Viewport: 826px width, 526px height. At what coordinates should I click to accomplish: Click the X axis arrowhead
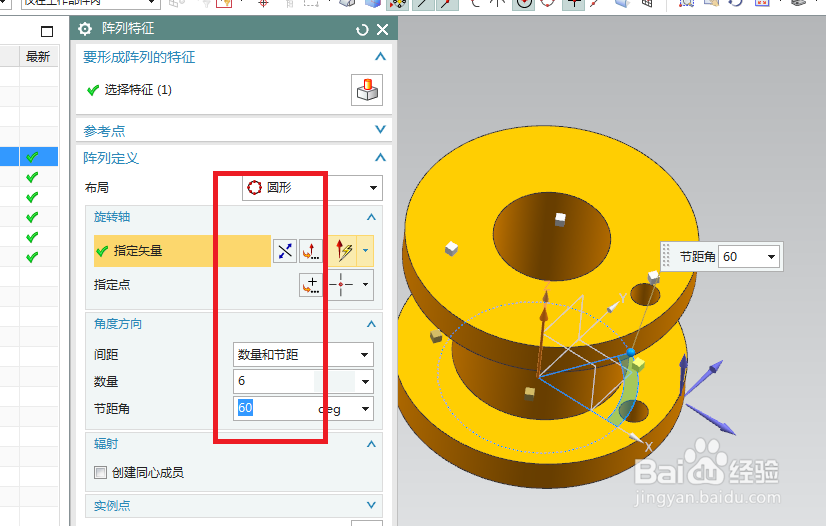pyautogui.click(x=637, y=438)
